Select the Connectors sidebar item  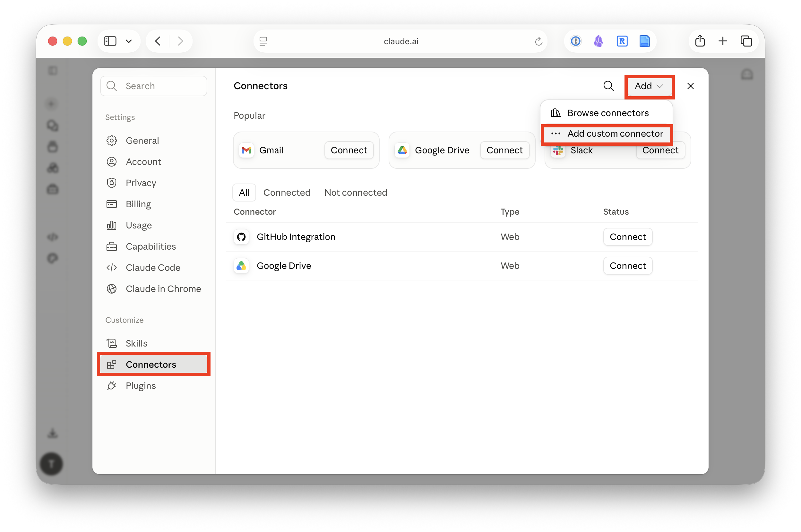tap(154, 365)
